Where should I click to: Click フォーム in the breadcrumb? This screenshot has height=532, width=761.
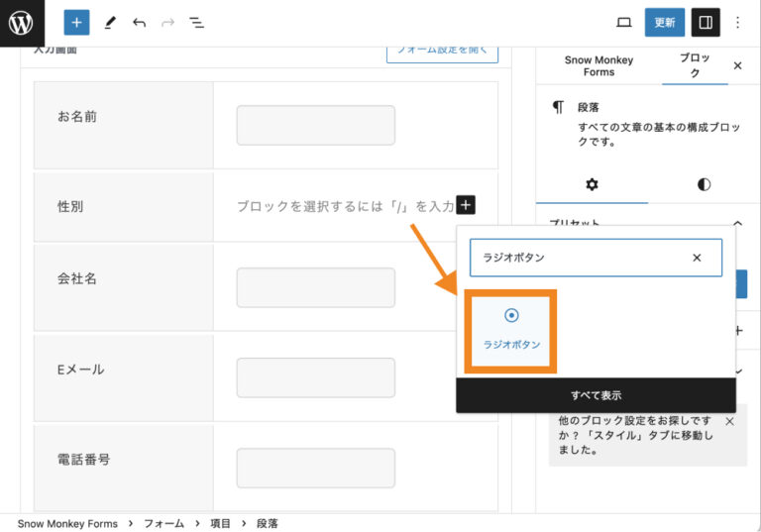[x=163, y=523]
